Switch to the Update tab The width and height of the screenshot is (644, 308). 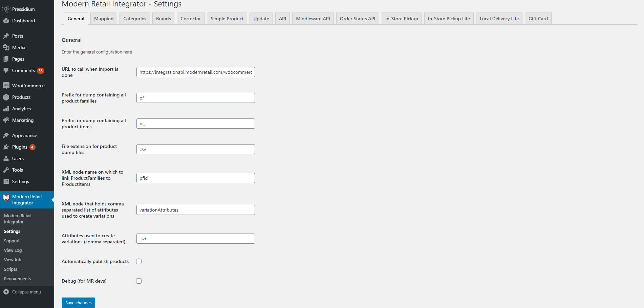pos(261,19)
